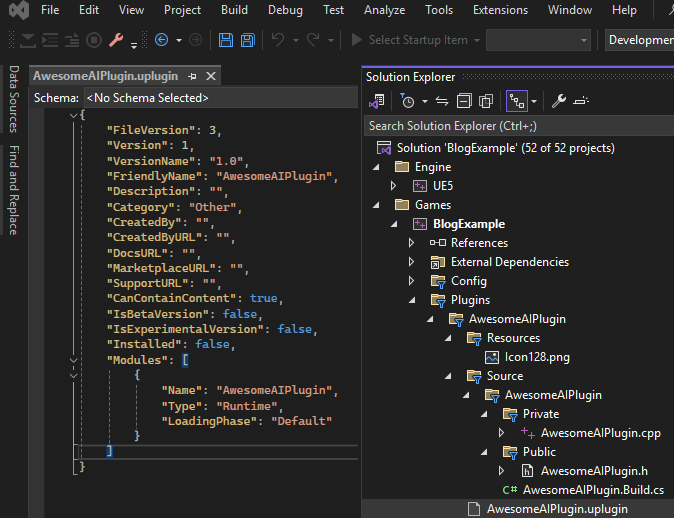
Task: Collapse the Plugins folder in tree
Action: pos(411,300)
